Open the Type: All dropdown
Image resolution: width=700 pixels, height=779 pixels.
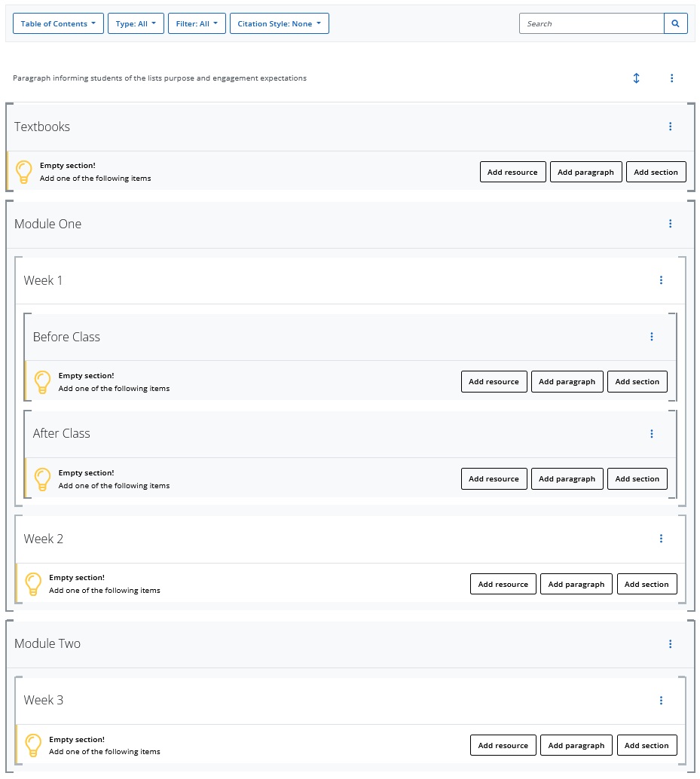pos(136,23)
